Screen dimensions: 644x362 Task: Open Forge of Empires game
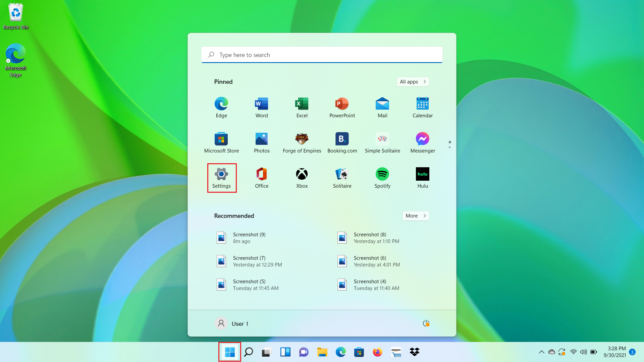click(x=302, y=139)
